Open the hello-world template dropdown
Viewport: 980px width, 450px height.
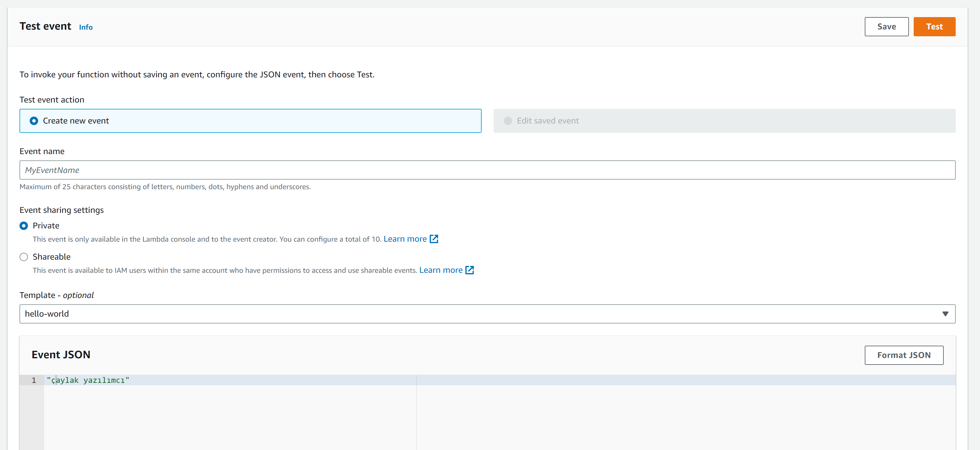pyautogui.click(x=456, y=314)
